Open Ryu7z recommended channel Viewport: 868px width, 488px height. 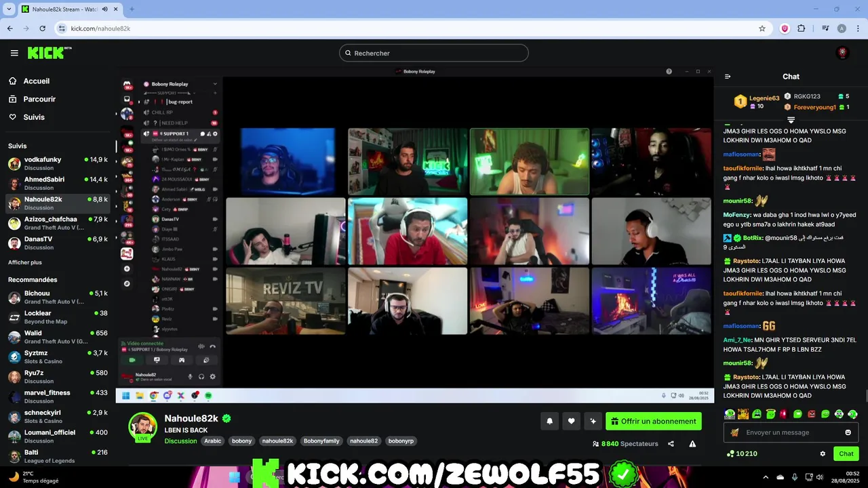(58, 376)
